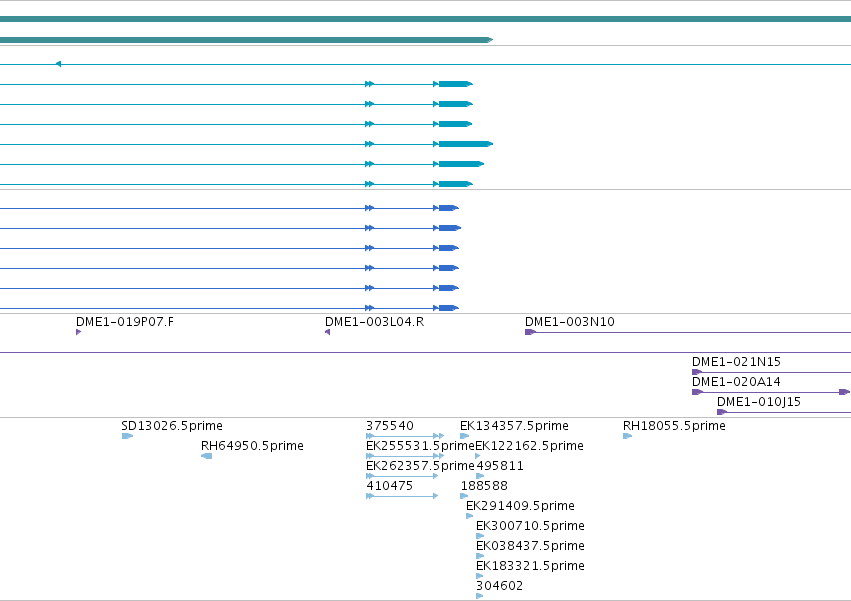This screenshot has width=851, height=601.
Task: Click the purple arrow glyph under DME1-003L04.R
Action: (x=327, y=332)
